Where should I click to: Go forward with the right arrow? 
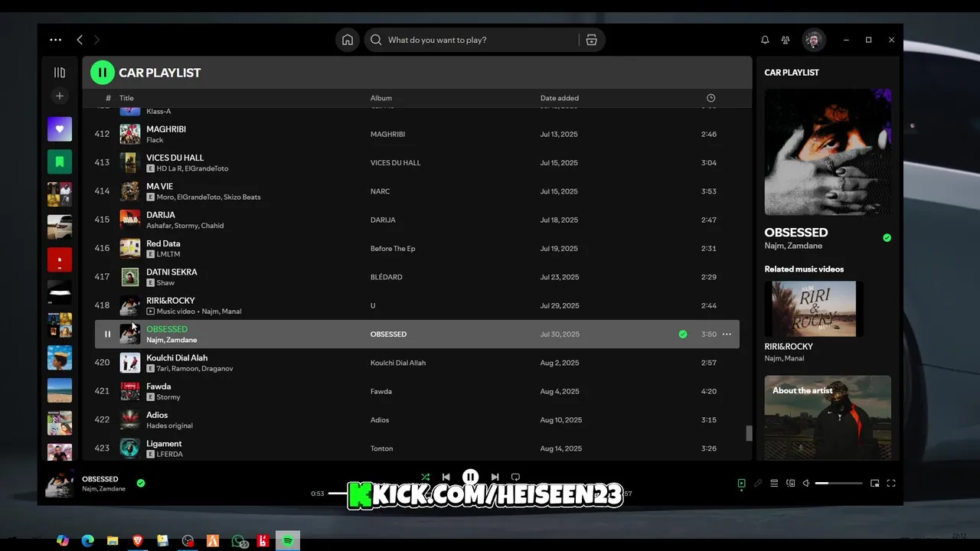(96, 40)
